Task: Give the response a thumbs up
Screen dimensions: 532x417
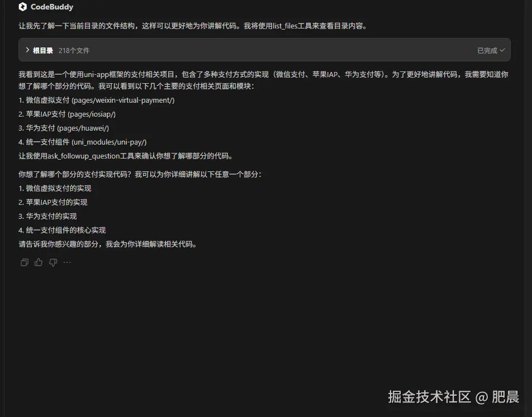Action: 39,262
